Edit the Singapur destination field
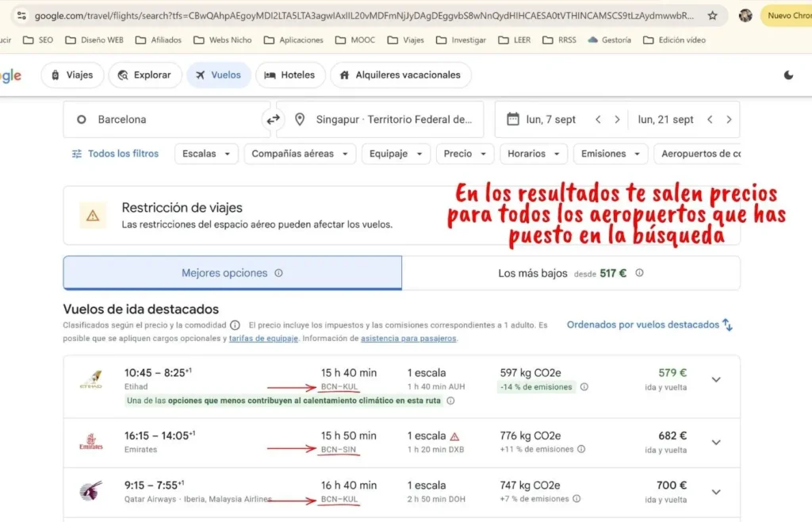 [380, 120]
